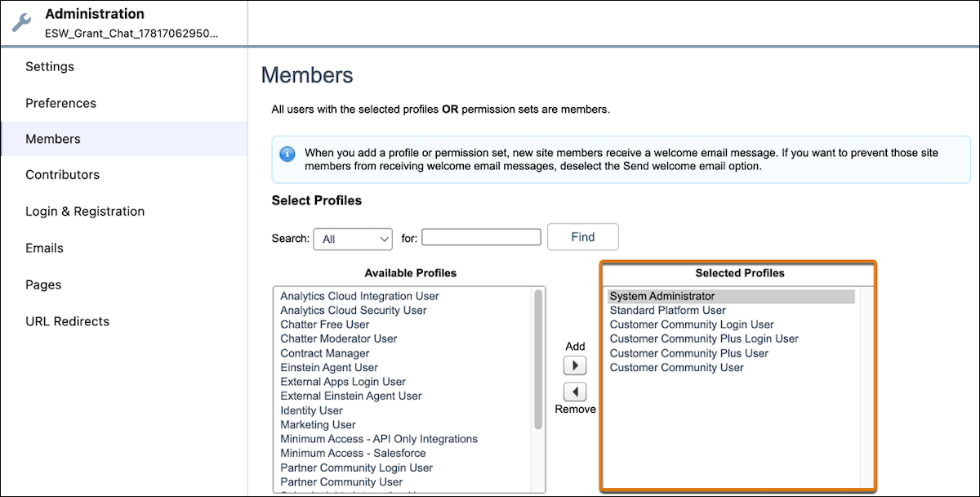Go to the Preferences section
Image resolution: width=980 pixels, height=497 pixels.
(60, 103)
